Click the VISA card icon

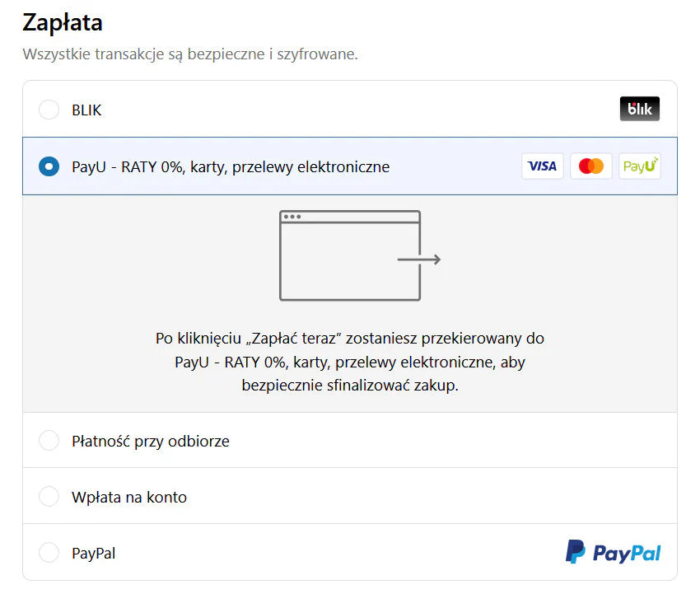pos(542,166)
